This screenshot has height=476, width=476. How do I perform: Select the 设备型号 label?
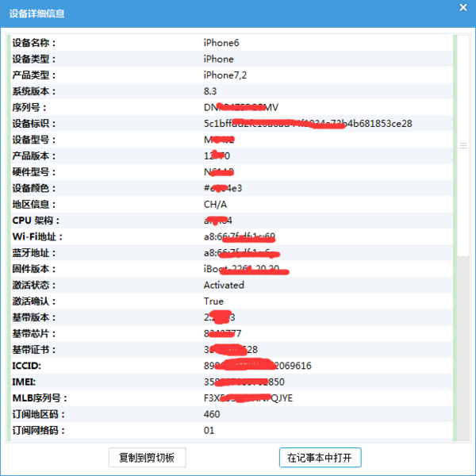34,140
